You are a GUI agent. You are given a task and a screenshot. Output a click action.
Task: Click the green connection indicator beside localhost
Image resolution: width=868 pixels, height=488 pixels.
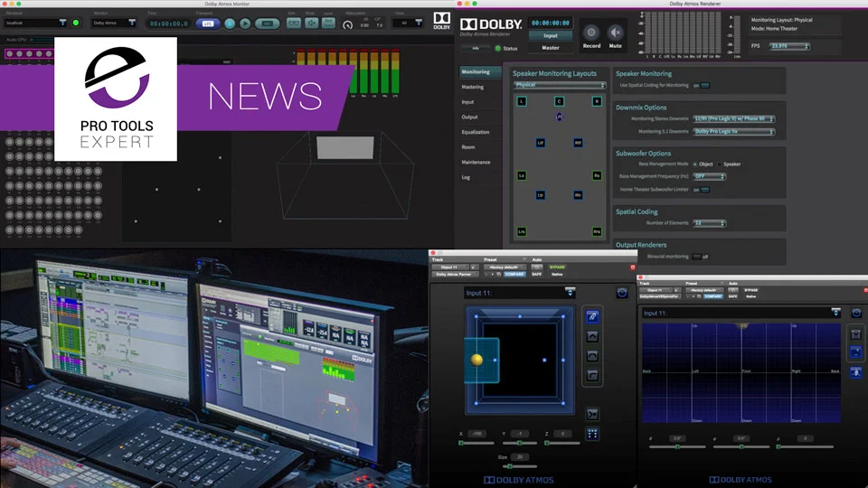coord(76,23)
